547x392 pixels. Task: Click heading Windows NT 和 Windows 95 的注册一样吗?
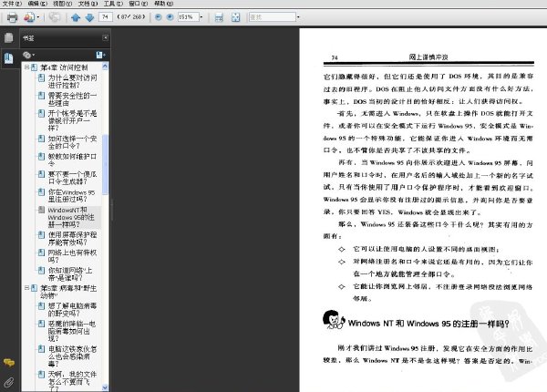(x=428, y=324)
